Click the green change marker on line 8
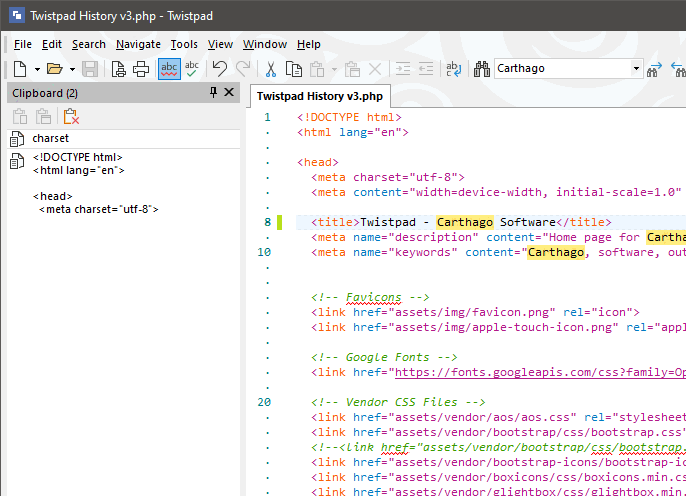This screenshot has height=496, width=686. pyautogui.click(x=280, y=222)
